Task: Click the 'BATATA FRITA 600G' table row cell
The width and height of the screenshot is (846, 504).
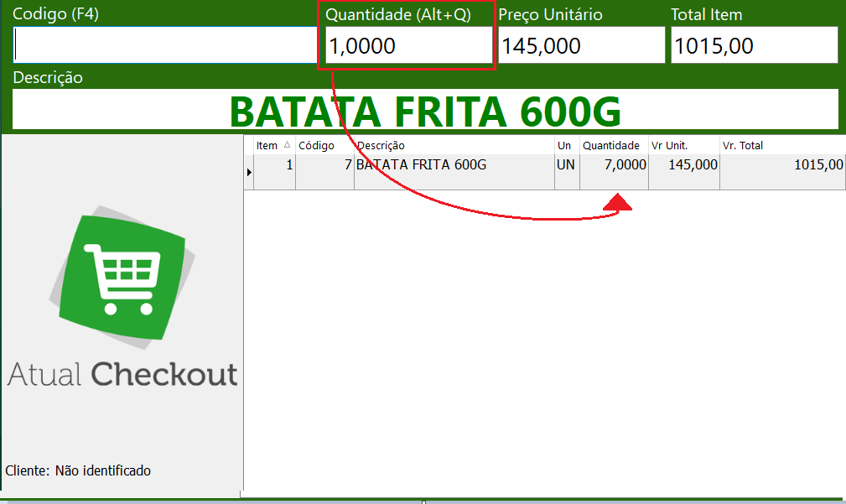Action: [454, 172]
